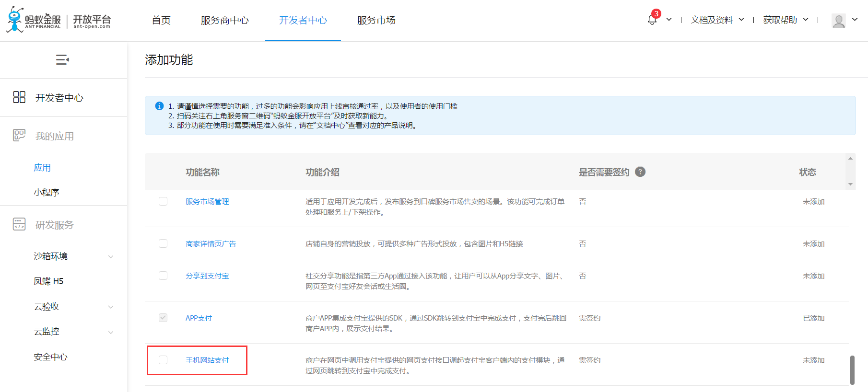
Task: Click the 开发者中心 grid icon
Action: point(19,97)
